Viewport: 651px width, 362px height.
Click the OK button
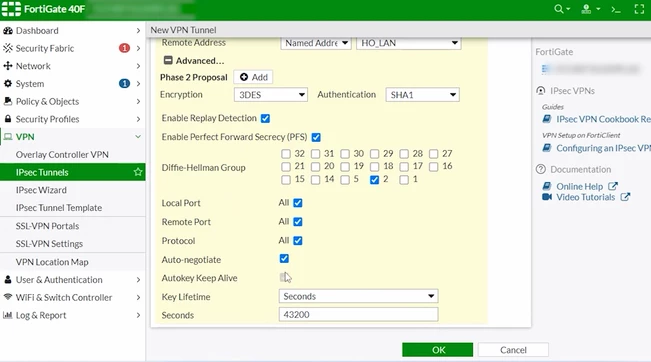438,350
